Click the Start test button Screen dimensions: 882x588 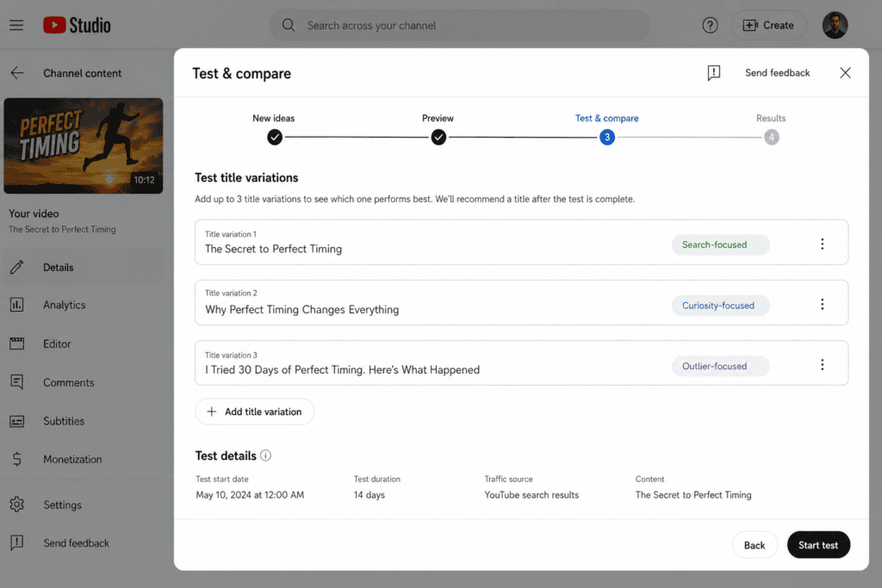(818, 545)
